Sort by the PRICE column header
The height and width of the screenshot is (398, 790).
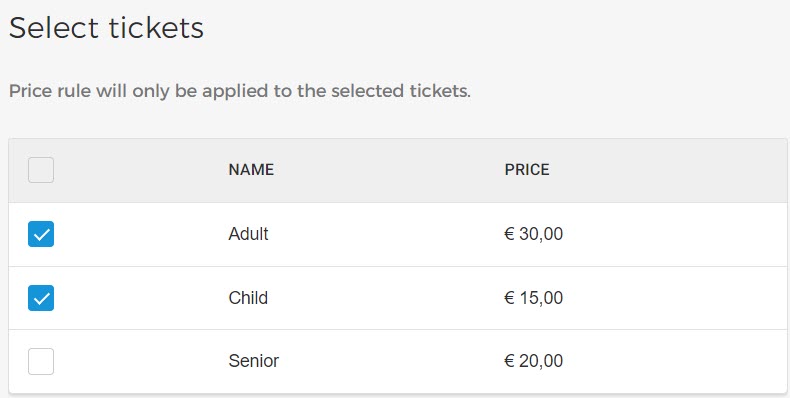[527, 170]
